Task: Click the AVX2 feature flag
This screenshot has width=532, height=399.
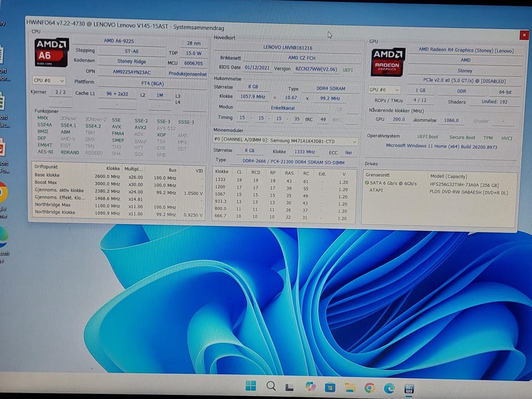Action: [140, 127]
